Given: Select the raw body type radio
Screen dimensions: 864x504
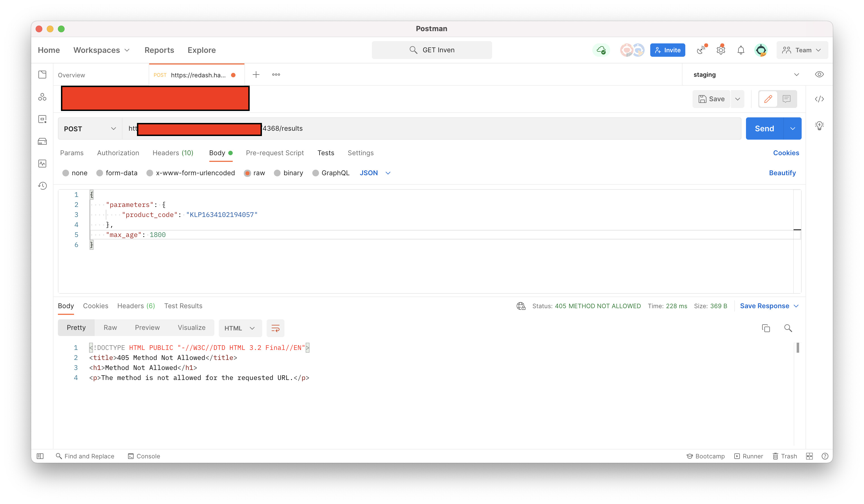Looking at the screenshot, I should tap(247, 173).
